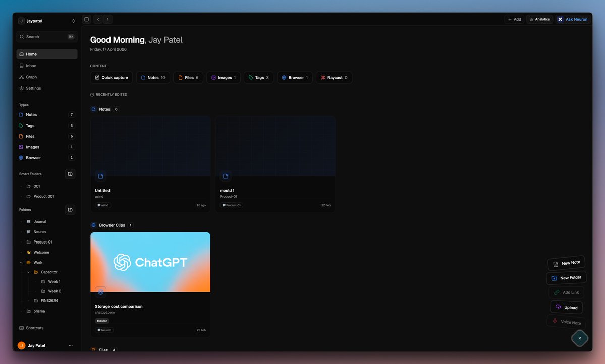Open the mould 1 note card
Screen dimensions: 605x364
pos(276,164)
